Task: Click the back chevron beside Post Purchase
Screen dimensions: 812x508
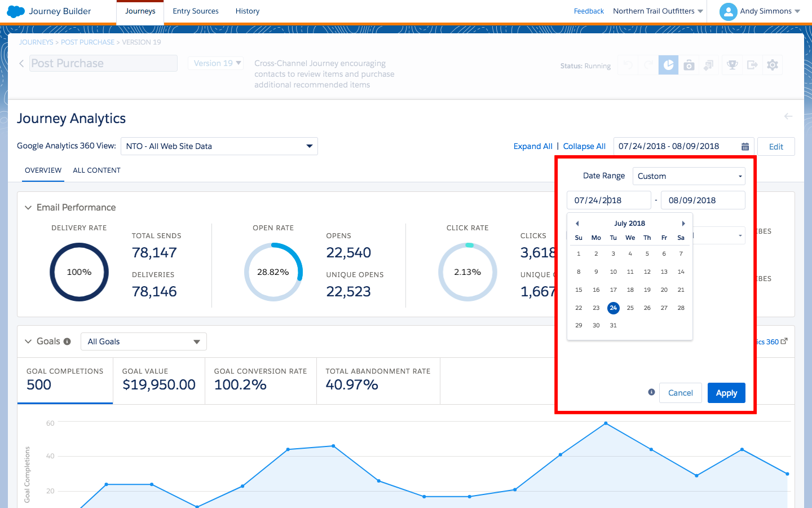Action: (x=21, y=63)
